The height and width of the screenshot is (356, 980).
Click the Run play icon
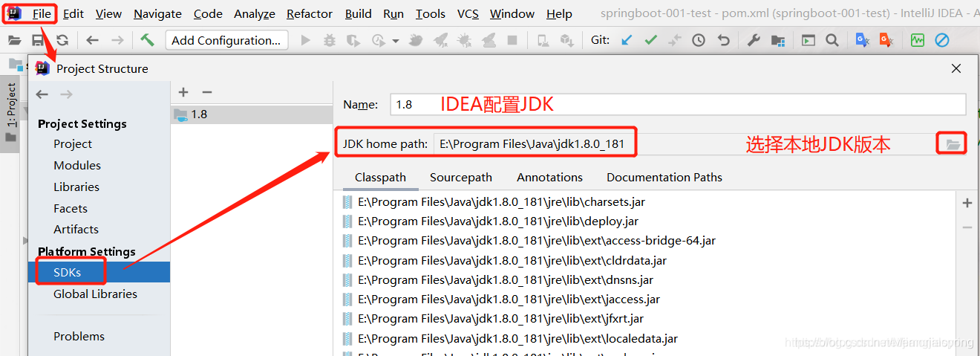click(305, 40)
